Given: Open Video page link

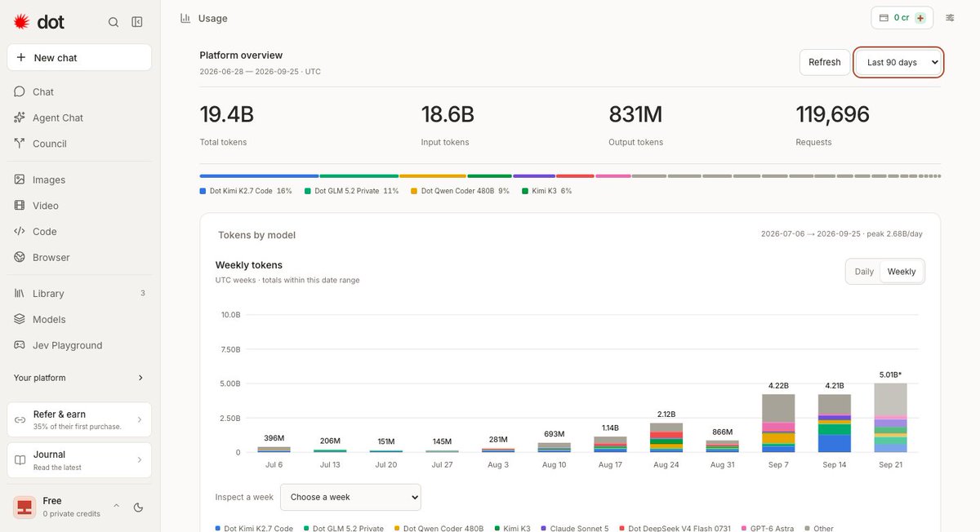Looking at the screenshot, I should tap(79, 206).
